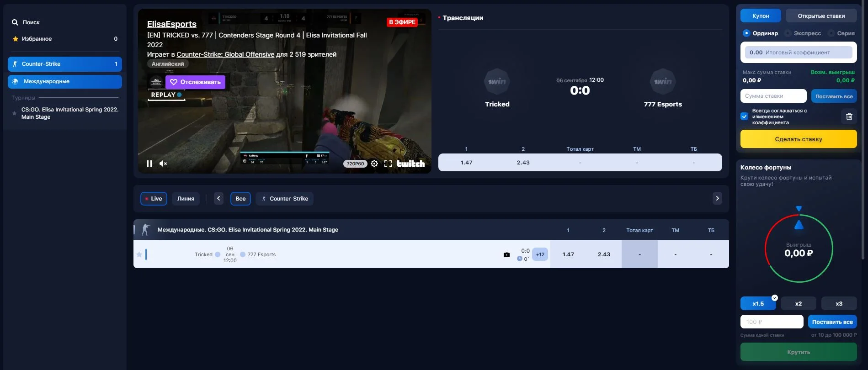Screen dimensions: 868x370
Task: Open stream settings gear icon
Action: [x=374, y=164]
